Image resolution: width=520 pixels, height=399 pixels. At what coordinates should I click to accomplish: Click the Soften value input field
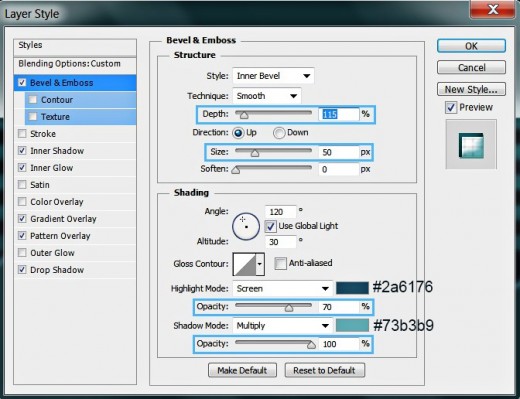coord(339,169)
